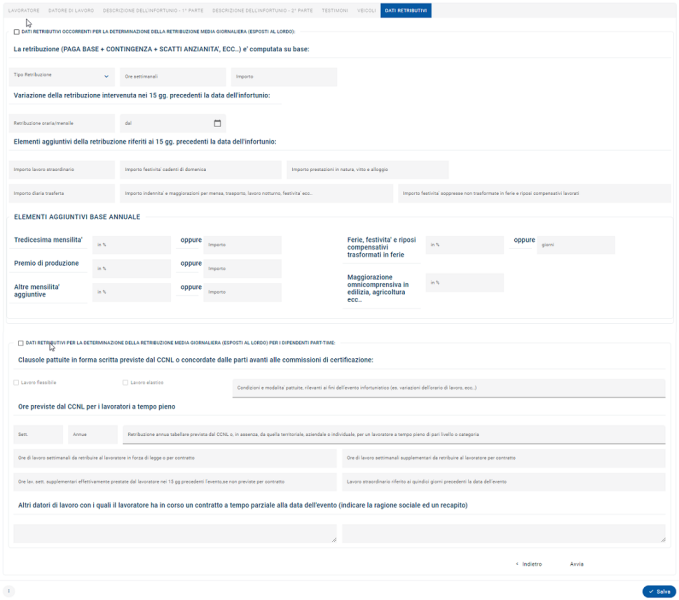
Task: Click the Importo diaria trasferta field
Action: click(x=62, y=194)
